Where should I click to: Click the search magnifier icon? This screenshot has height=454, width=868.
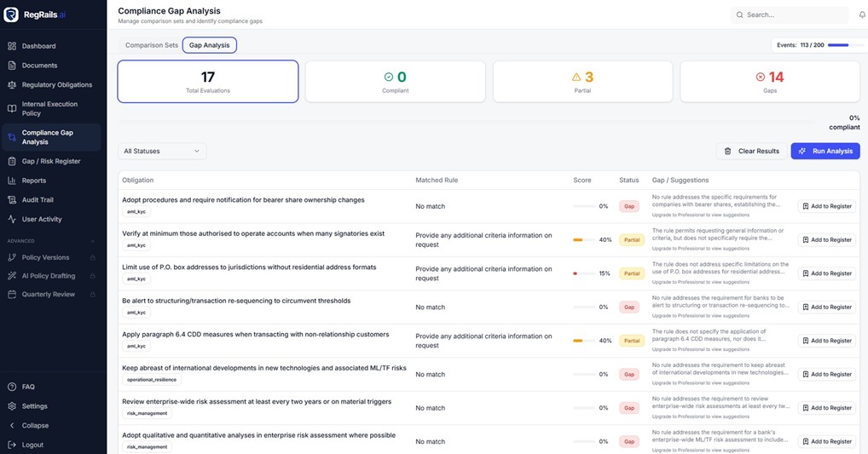739,15
